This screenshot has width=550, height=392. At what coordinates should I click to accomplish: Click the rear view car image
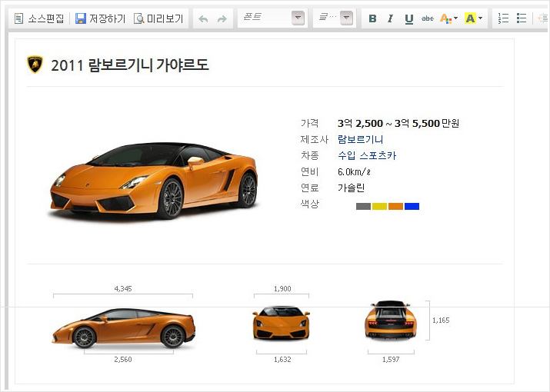(391, 320)
